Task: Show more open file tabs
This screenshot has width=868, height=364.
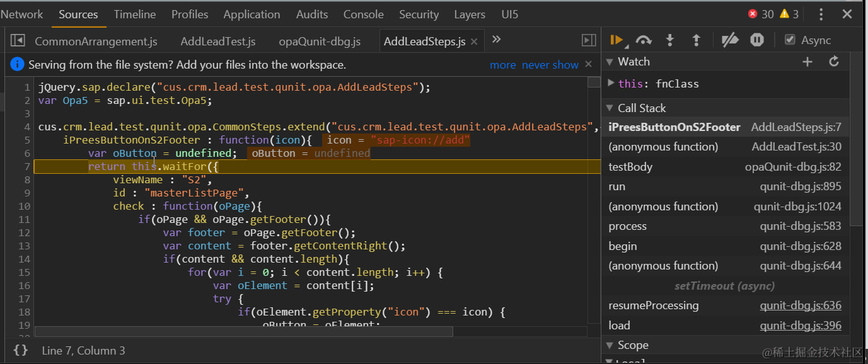Action: 496,40
